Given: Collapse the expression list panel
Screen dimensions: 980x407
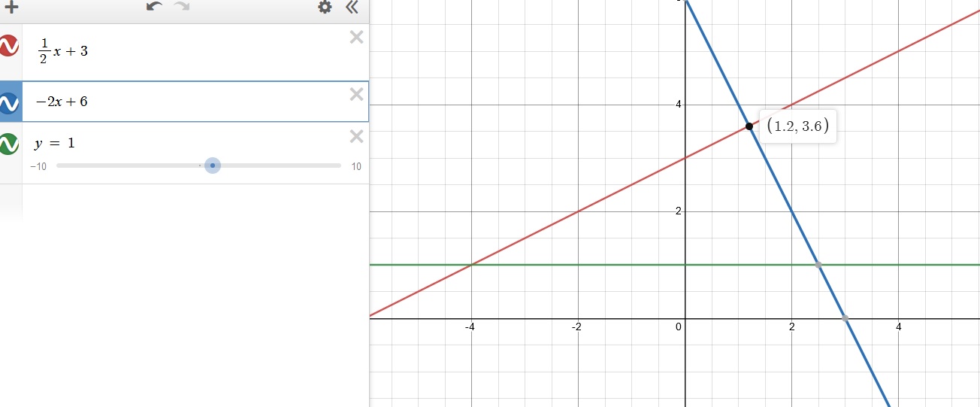Looking at the screenshot, I should coord(352,8).
